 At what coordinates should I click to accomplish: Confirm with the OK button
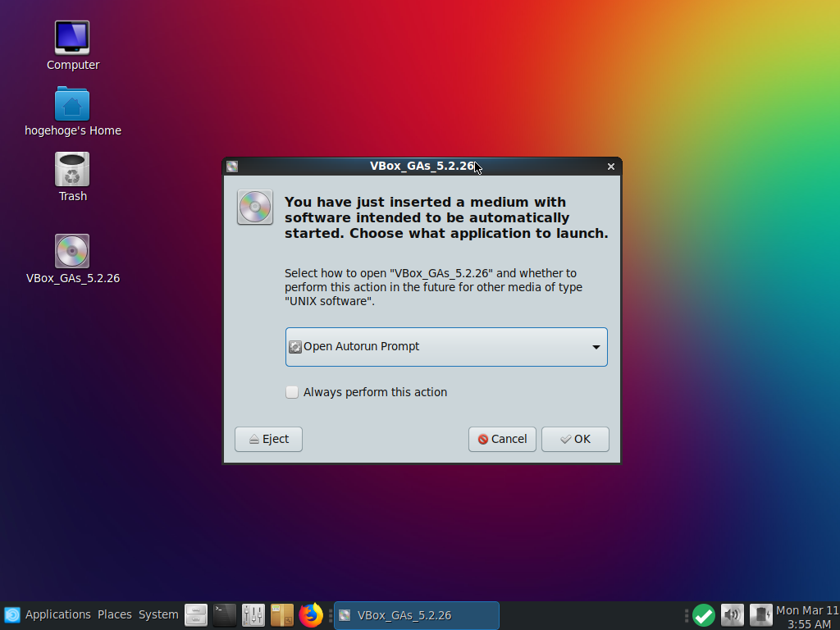575,440
